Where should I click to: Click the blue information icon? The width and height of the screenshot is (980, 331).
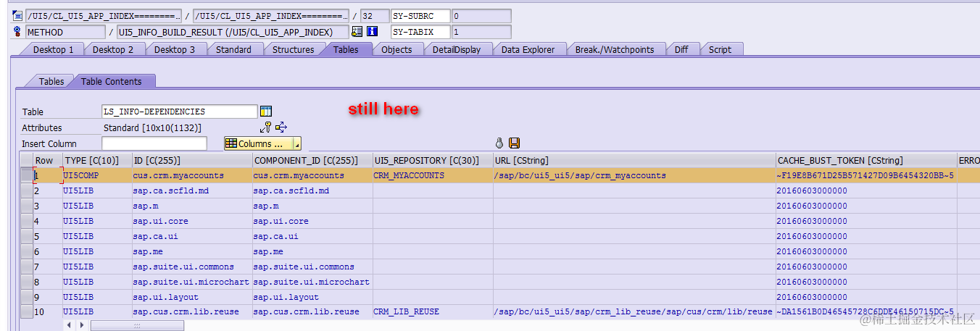click(372, 32)
